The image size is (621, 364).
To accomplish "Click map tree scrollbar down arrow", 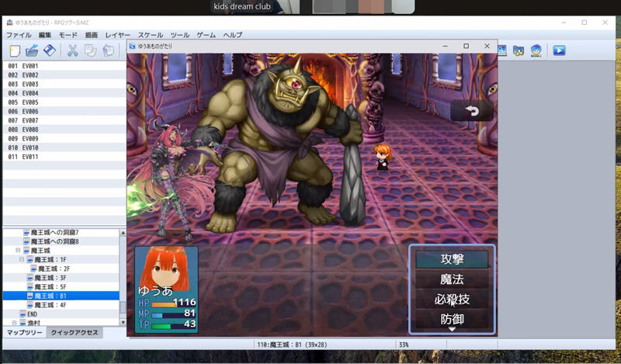I will click(123, 322).
